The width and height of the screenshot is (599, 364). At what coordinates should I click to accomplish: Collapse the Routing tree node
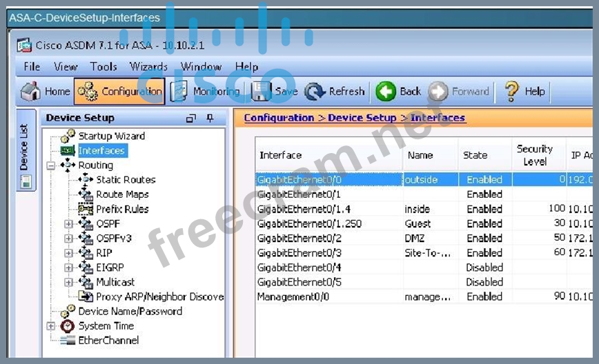coord(50,165)
